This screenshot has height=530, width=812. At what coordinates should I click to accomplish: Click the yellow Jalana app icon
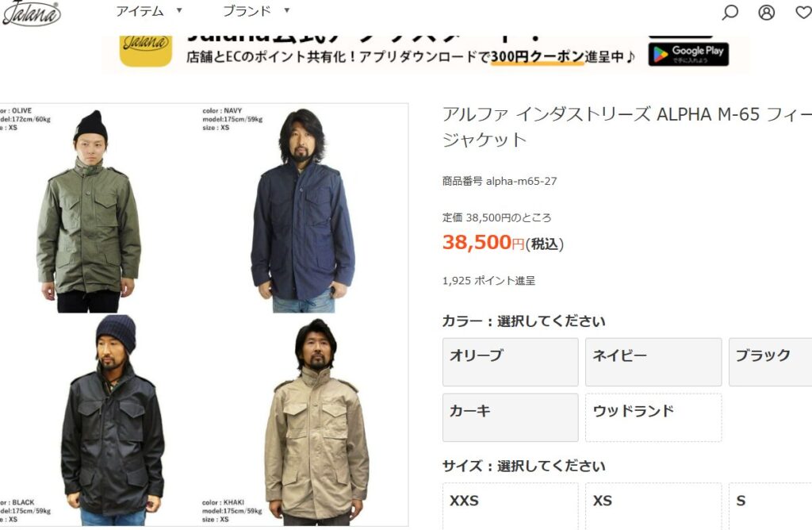(x=146, y=51)
